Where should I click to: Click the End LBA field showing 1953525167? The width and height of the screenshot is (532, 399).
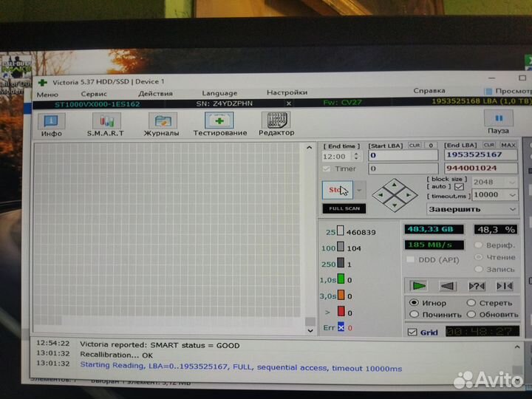click(481, 154)
